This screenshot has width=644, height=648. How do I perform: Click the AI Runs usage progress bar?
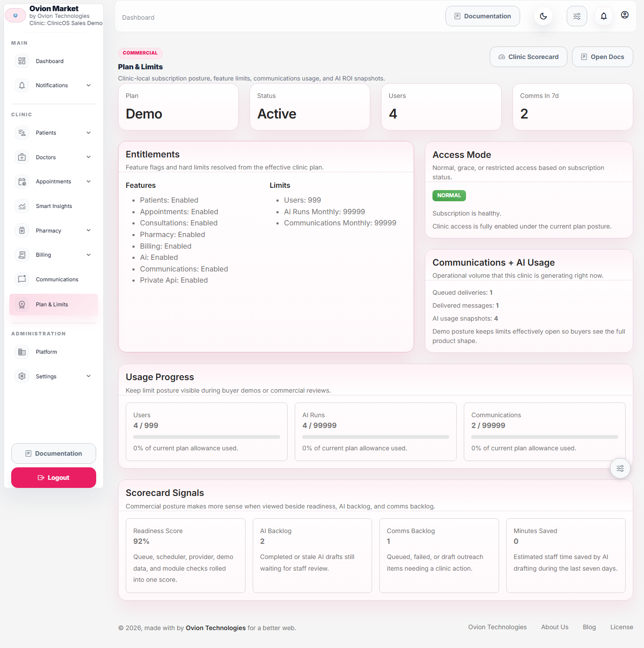point(376,437)
